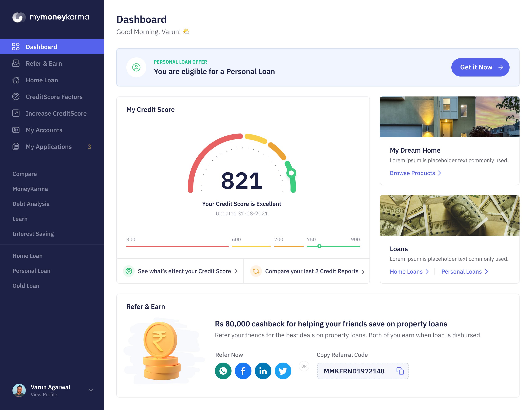Open See what's effect your Credit Score
The image size is (532, 410).
point(184,271)
